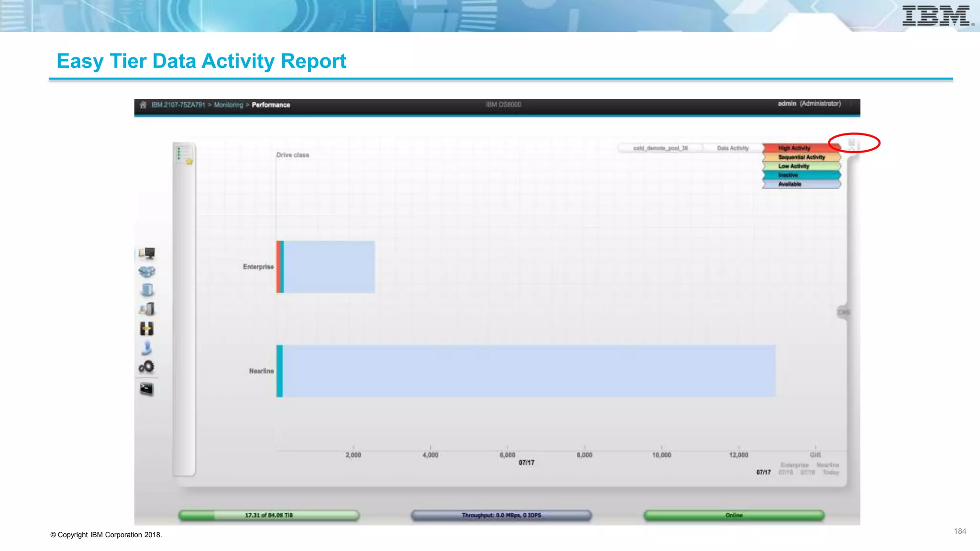Open the admin (Administrator) user menu
Image resolution: width=980 pixels, height=551 pixels.
coord(809,104)
